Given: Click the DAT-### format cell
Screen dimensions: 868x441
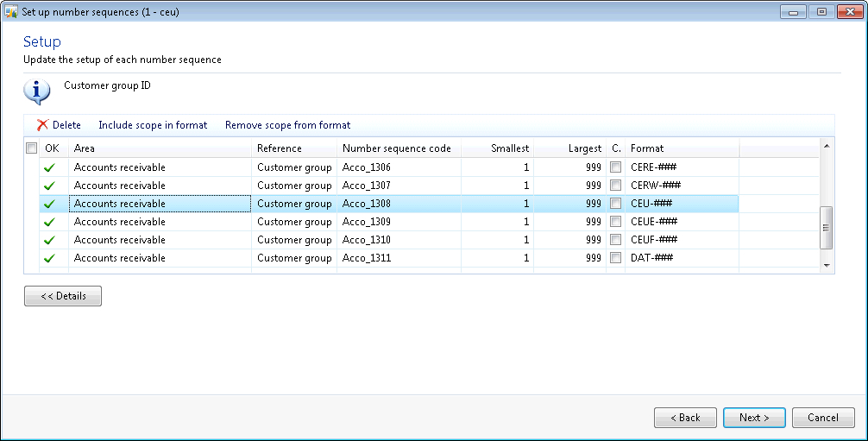Looking at the screenshot, I should coord(682,258).
